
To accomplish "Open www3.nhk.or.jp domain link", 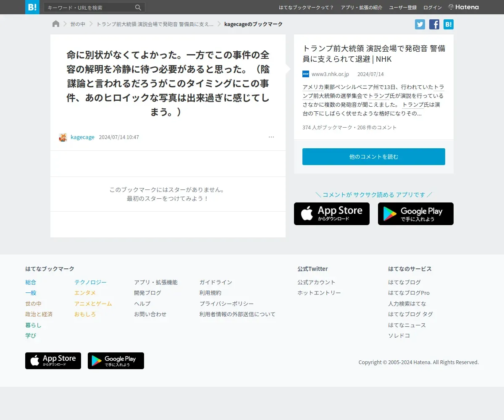I will click(x=330, y=74).
